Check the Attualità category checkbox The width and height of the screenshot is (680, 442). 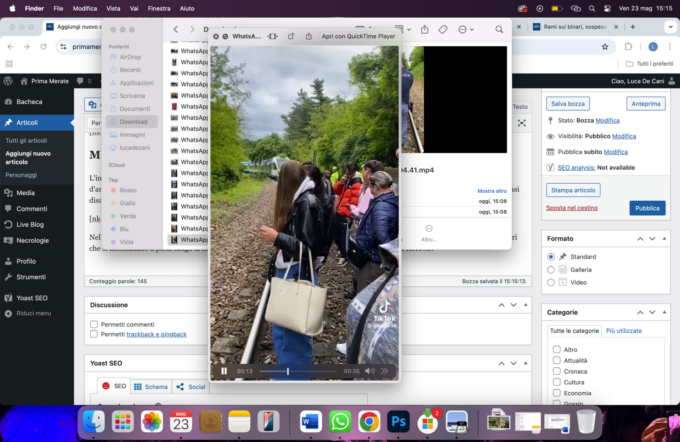coord(557,360)
